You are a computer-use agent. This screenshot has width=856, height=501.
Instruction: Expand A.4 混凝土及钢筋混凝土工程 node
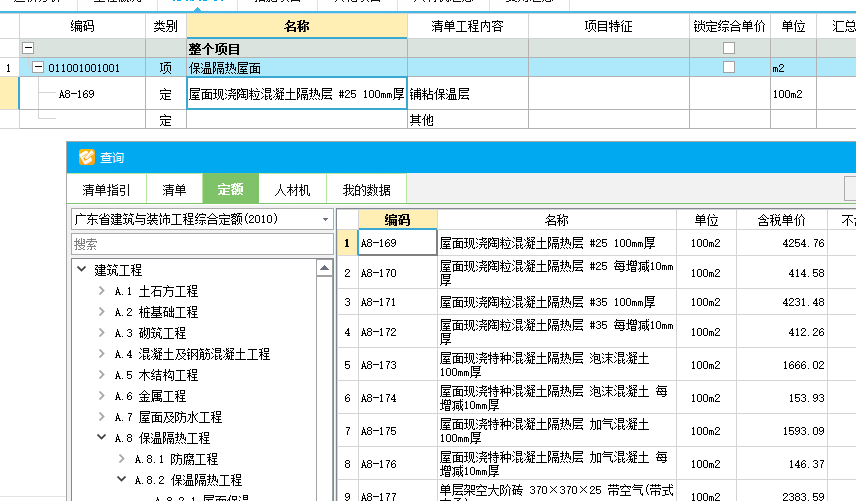pos(102,354)
